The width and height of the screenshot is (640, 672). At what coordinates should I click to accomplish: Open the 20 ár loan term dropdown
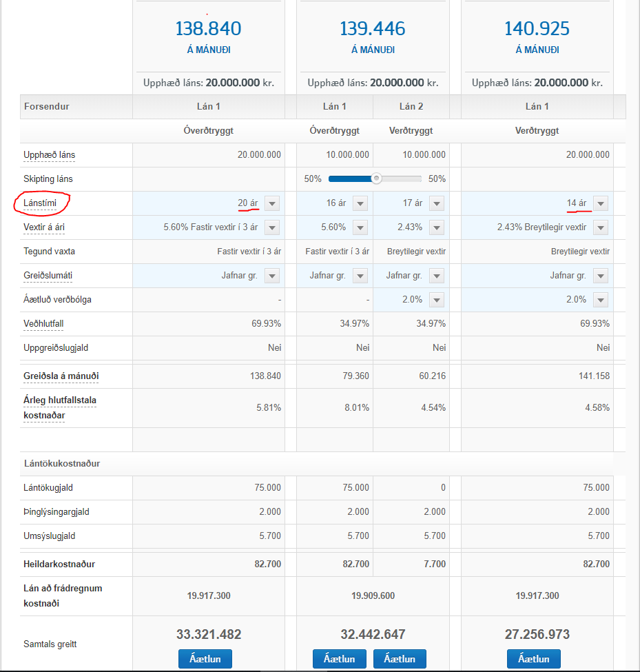(x=272, y=203)
